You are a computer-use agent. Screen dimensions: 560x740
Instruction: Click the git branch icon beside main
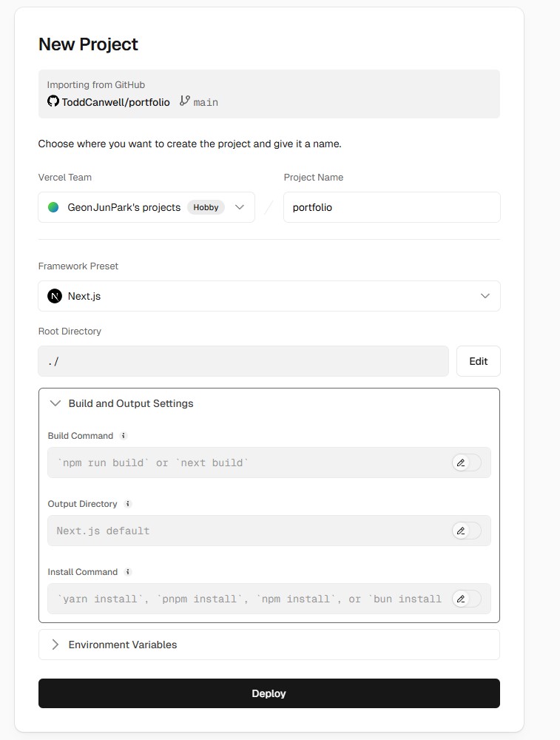pyautogui.click(x=184, y=101)
